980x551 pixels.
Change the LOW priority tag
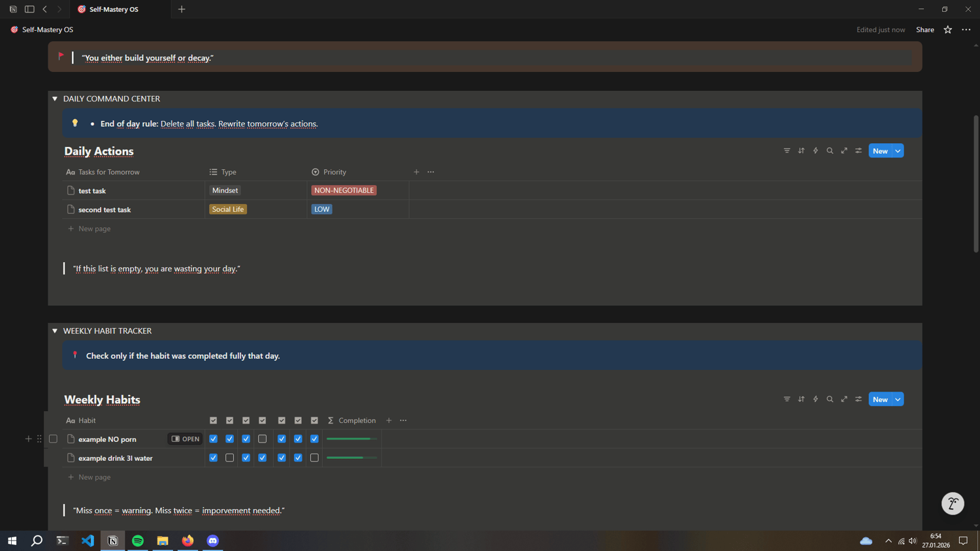click(x=321, y=209)
